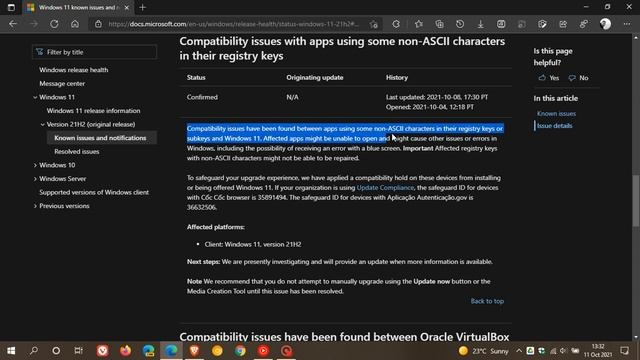This screenshot has width=640, height=360.
Task: Click the page vertical scrollbar thumb
Action: 636,200
